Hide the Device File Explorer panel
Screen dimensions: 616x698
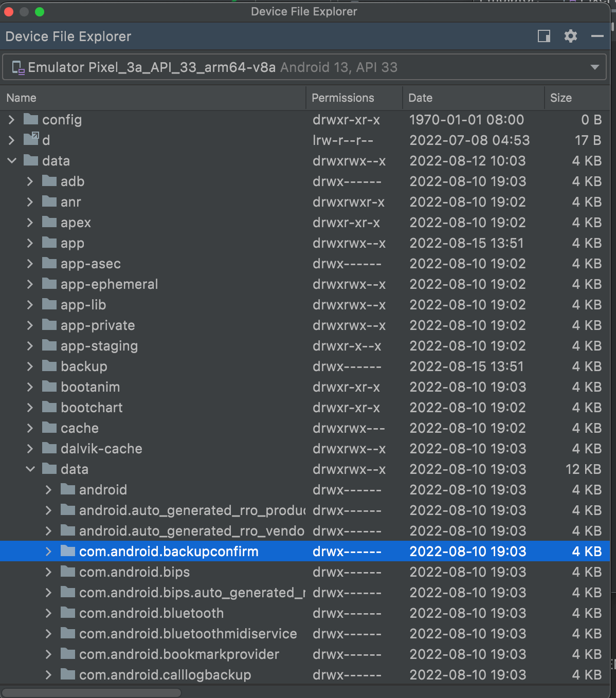[597, 36]
